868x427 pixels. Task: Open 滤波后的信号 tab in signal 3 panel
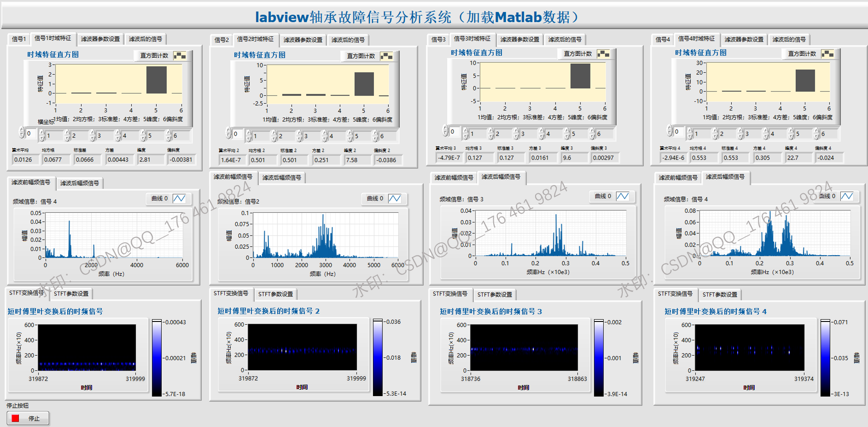pos(565,40)
